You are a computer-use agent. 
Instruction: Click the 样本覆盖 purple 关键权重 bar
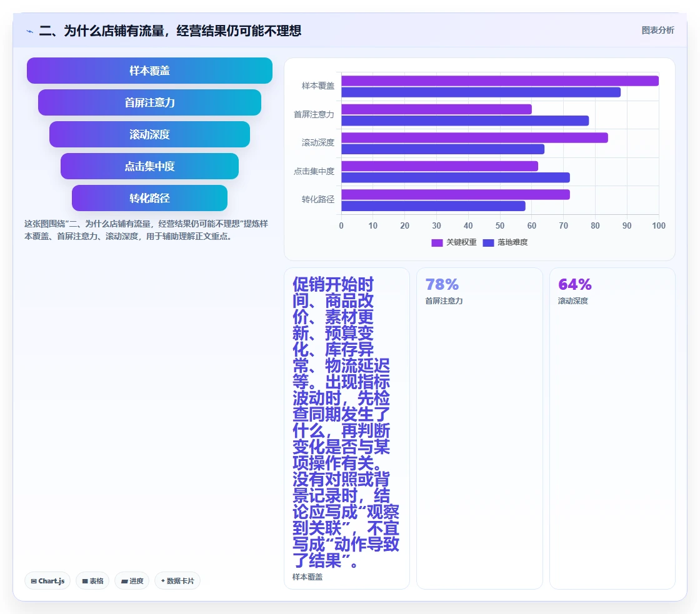500,81
